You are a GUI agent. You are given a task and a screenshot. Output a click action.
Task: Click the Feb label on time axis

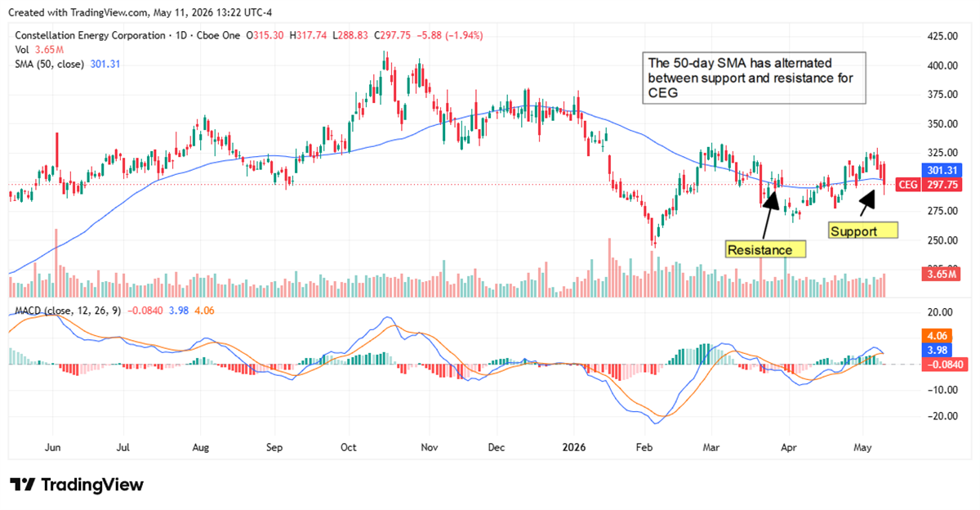pyautogui.click(x=645, y=448)
